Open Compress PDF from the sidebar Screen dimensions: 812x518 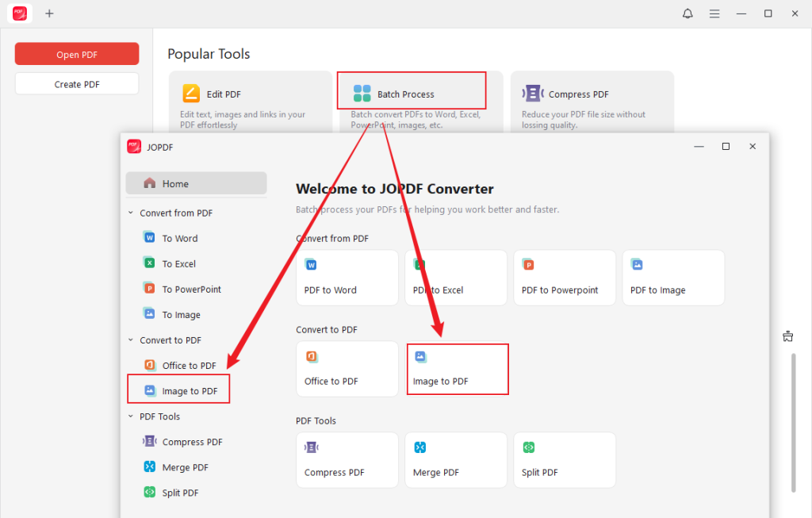191,442
